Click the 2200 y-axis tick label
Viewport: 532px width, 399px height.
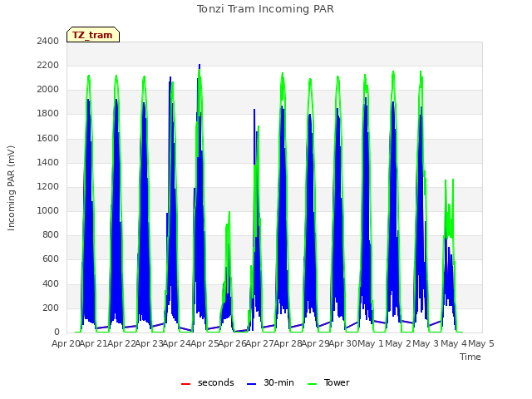point(48,65)
